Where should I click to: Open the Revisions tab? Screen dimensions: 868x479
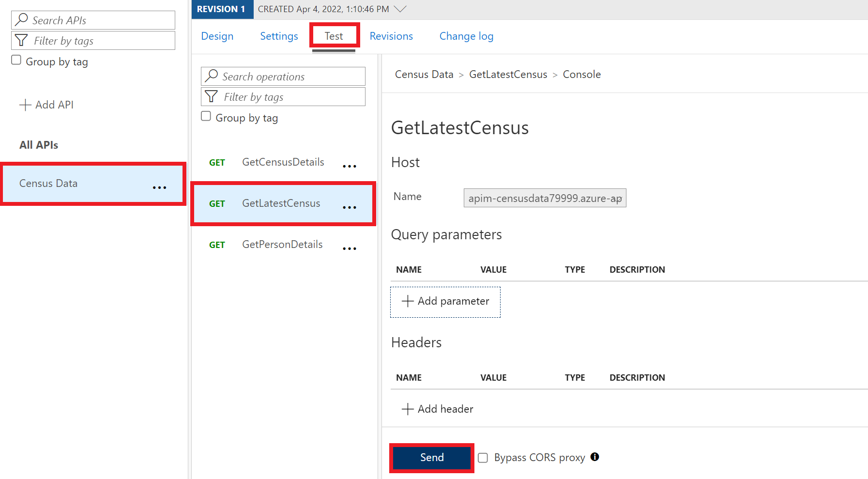point(391,36)
